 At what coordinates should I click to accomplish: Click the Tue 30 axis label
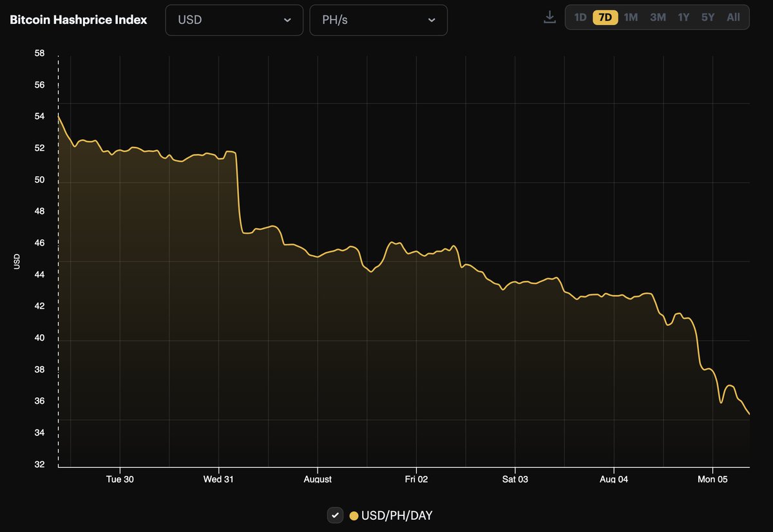tap(120, 479)
